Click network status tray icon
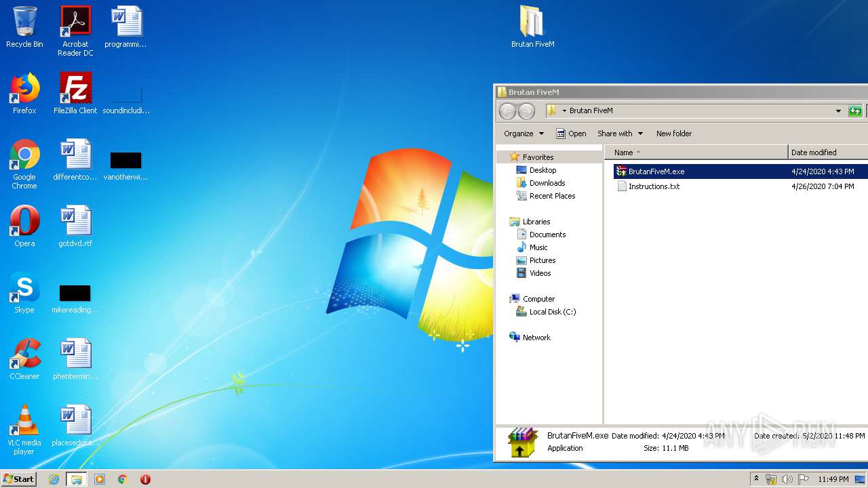 pyautogui.click(x=771, y=479)
